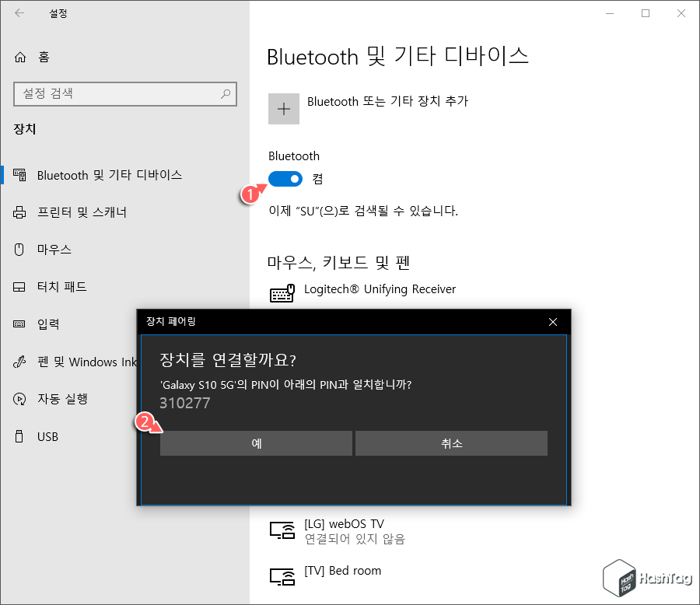Click the USB drive icon in sidebar
Screen dimensions: 700x605
[19, 436]
